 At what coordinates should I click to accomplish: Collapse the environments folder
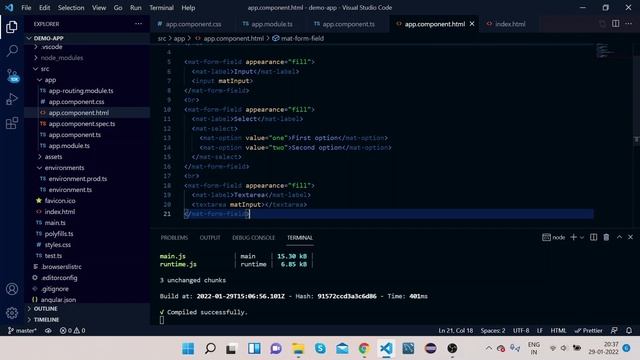[87, 168]
